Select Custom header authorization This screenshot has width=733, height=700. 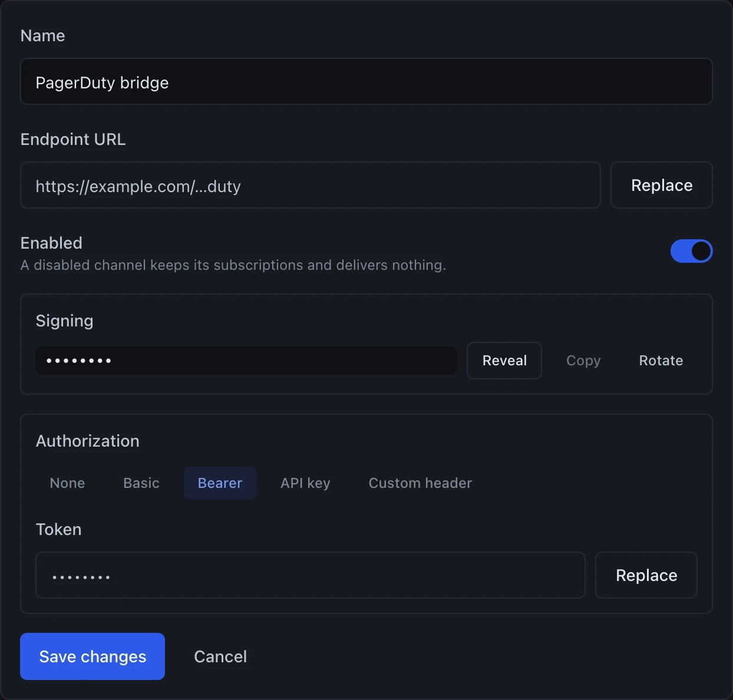(x=420, y=483)
